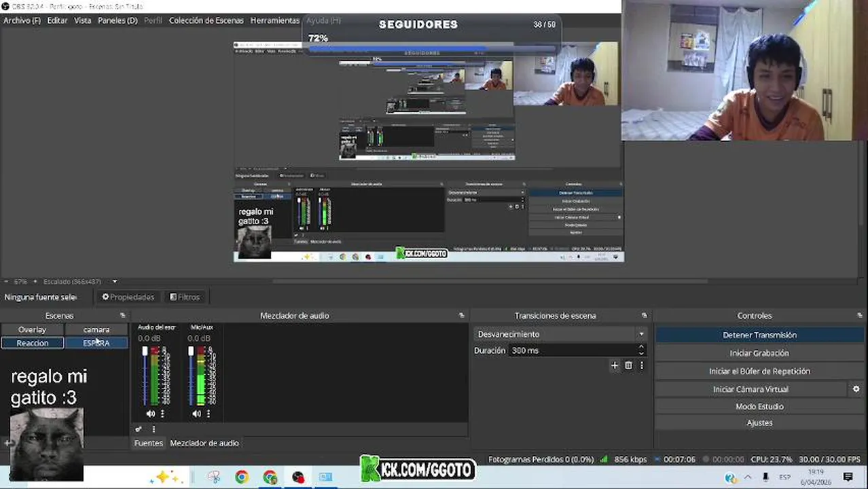
Task: Start the virtual camera Iniciar Cámara Virtual
Action: point(751,389)
